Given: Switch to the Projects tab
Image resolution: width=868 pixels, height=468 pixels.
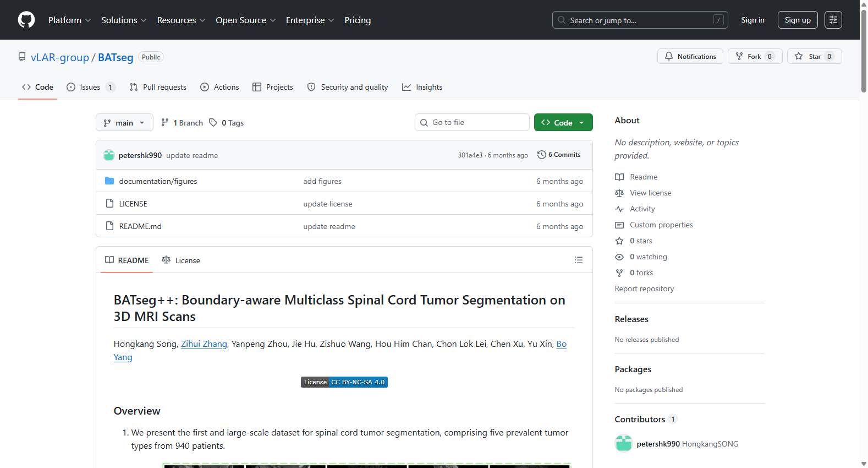Looking at the screenshot, I should pos(272,87).
